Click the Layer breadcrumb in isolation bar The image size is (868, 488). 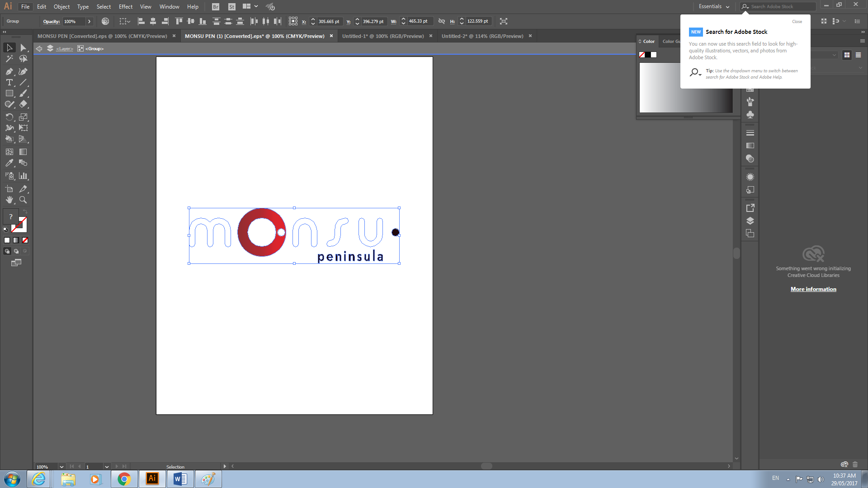pos(64,49)
